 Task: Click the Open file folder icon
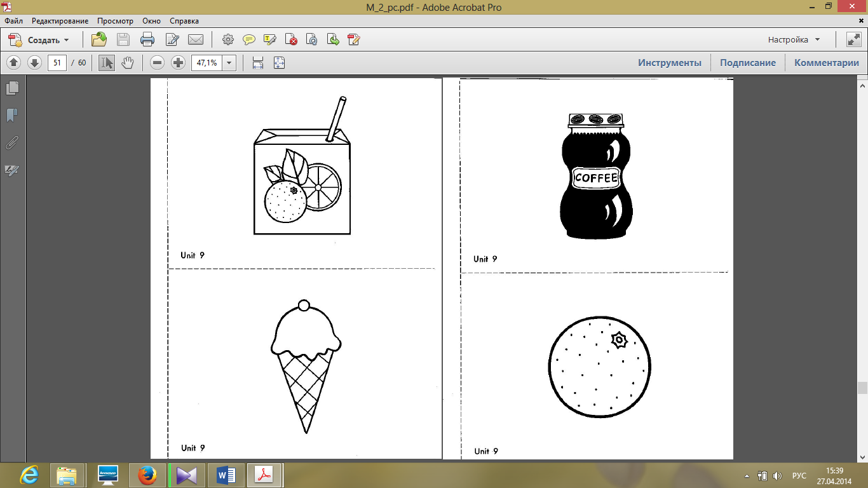tap(98, 40)
